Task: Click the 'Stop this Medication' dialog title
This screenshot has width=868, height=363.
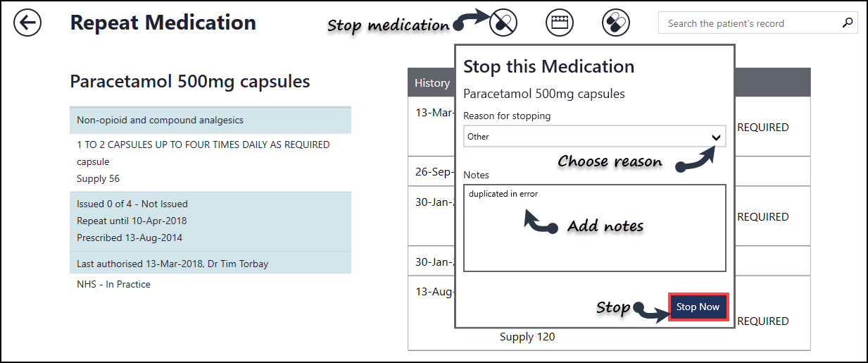Action: tap(548, 67)
